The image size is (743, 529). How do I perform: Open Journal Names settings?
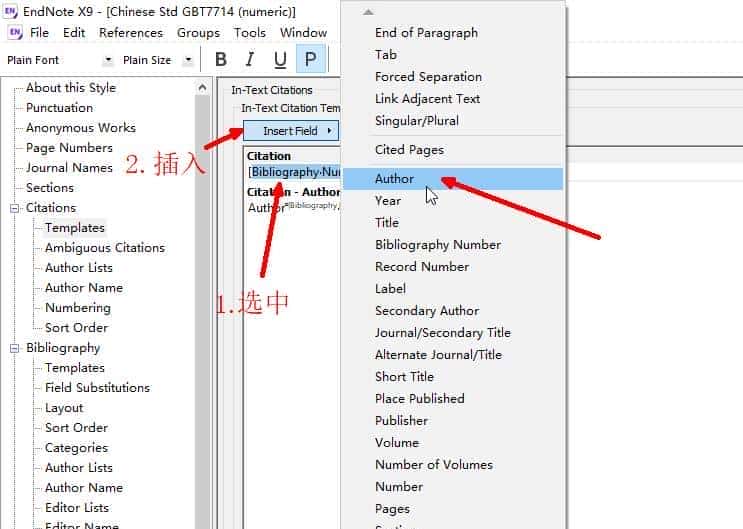coord(69,168)
